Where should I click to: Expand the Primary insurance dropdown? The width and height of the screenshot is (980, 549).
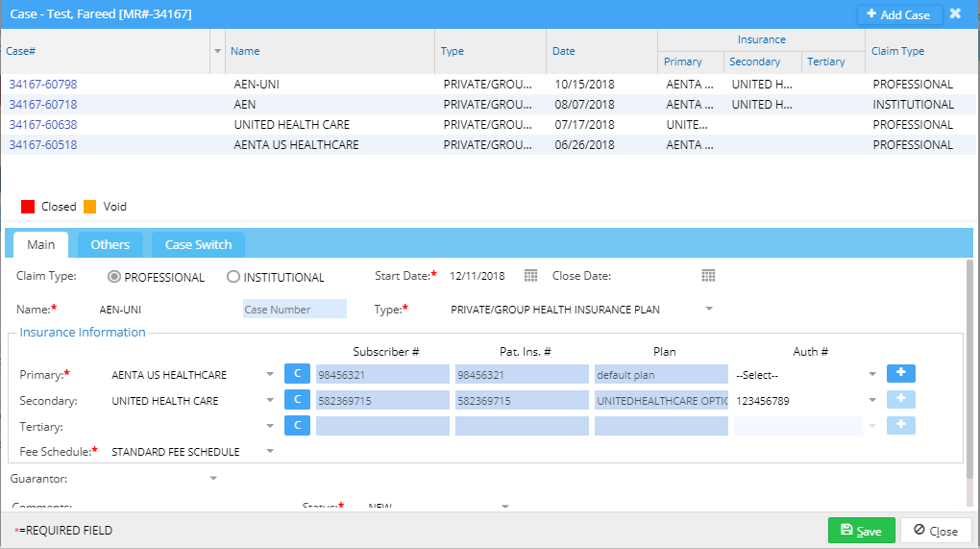coord(271,375)
